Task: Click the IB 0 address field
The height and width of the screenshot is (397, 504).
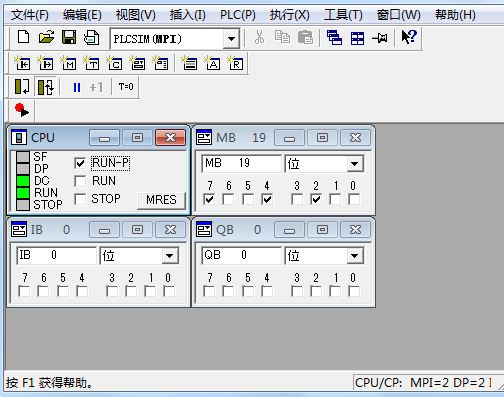Action: pos(56,255)
